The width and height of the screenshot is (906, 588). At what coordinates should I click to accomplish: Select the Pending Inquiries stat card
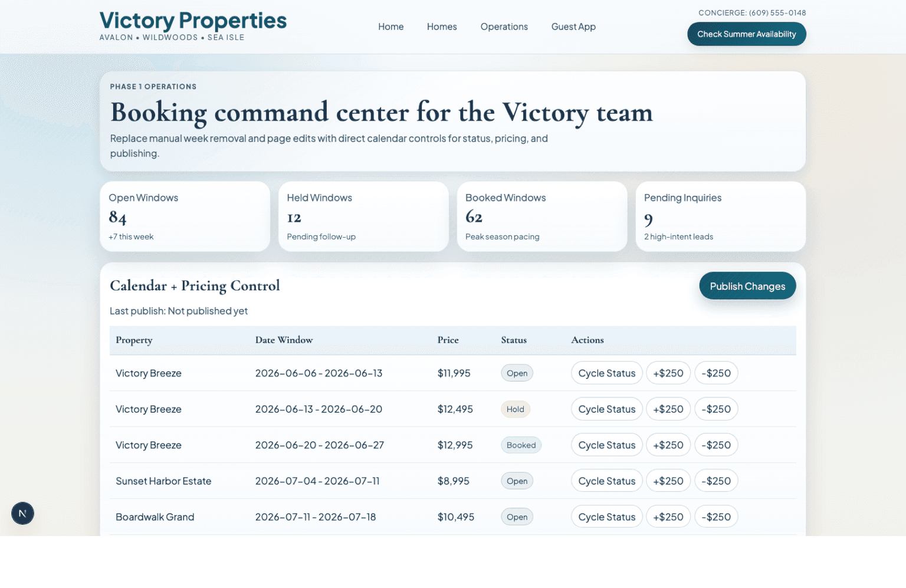click(x=720, y=216)
